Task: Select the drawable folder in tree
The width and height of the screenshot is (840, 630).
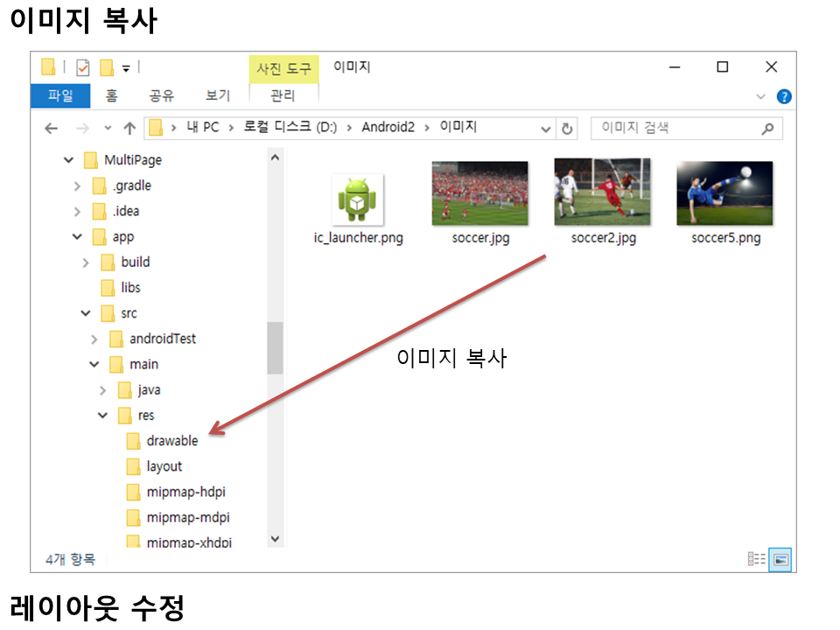Action: click(x=171, y=441)
